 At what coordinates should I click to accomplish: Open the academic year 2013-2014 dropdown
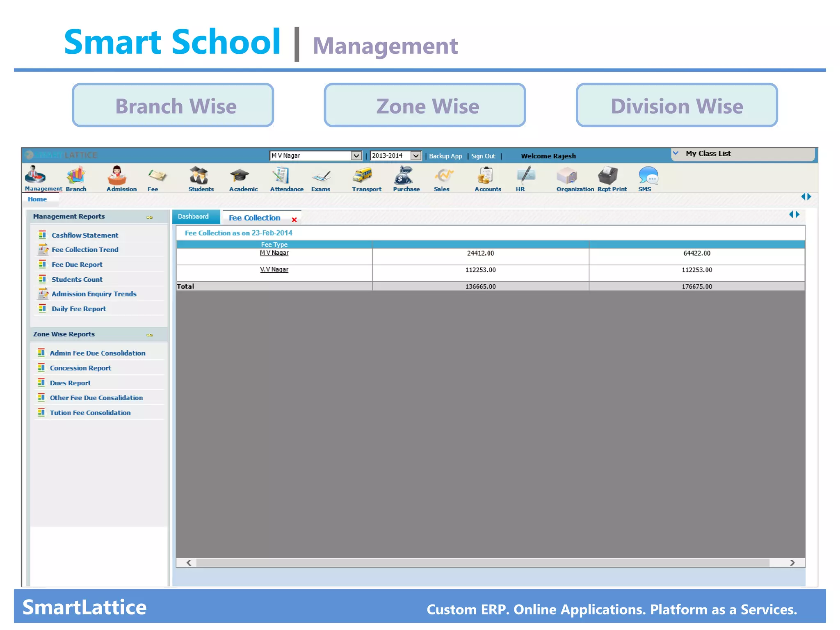coord(396,156)
